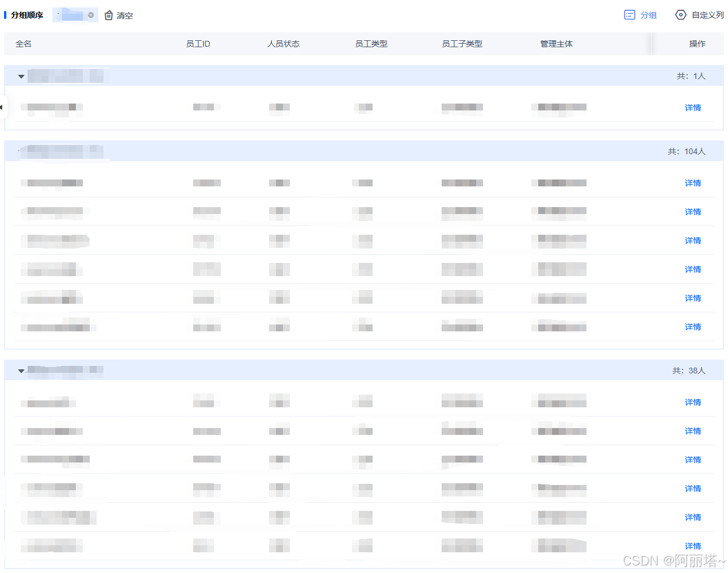Open 详情 for the bottom-most visible row
The image size is (728, 573).
click(692, 545)
